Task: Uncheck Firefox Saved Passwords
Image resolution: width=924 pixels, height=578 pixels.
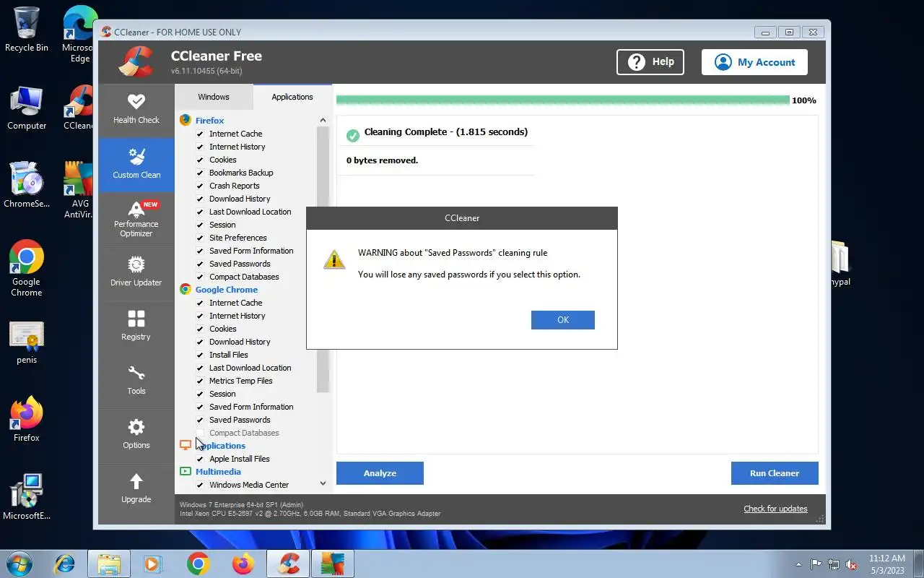Action: click(200, 264)
